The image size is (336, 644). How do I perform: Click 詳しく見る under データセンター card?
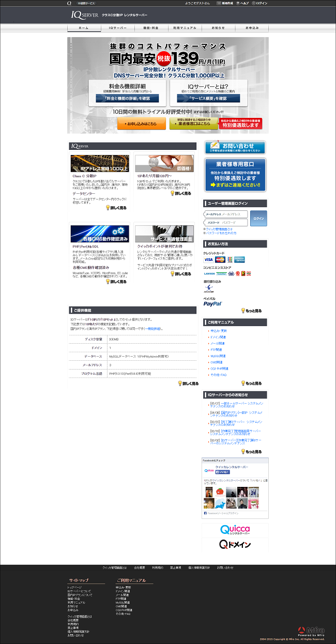(x=116, y=208)
